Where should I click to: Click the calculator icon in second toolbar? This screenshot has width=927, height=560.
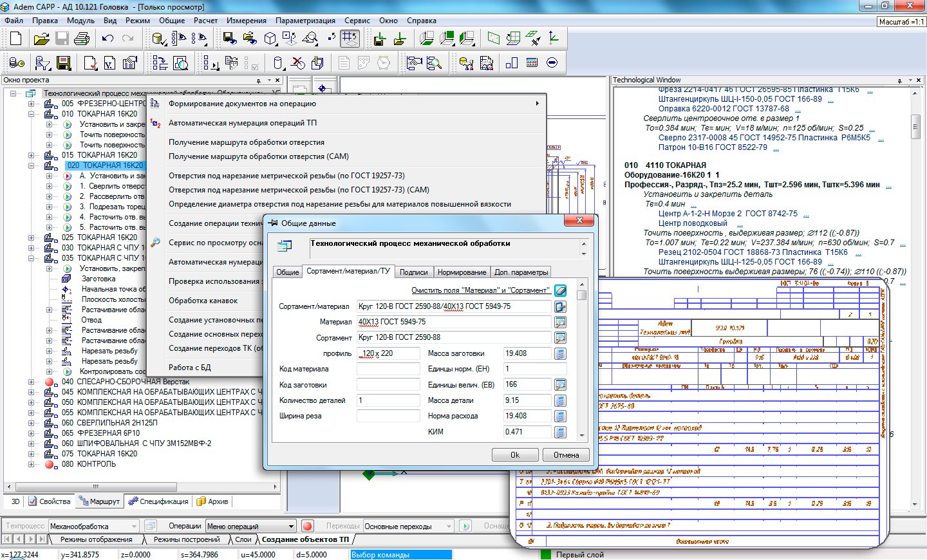pos(532,63)
